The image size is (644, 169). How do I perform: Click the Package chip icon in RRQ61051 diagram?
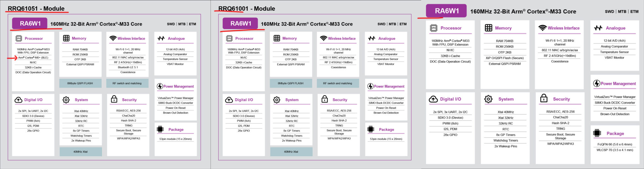click(160, 129)
